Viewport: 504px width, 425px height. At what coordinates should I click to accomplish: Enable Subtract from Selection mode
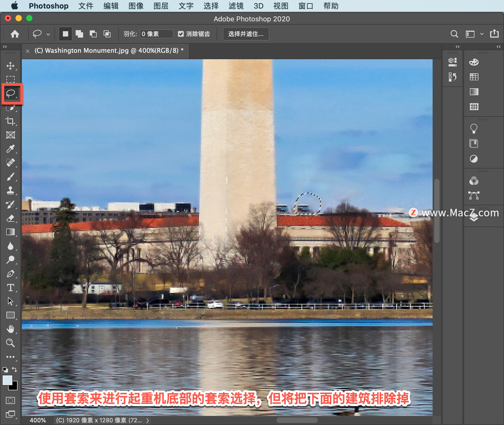(x=93, y=34)
